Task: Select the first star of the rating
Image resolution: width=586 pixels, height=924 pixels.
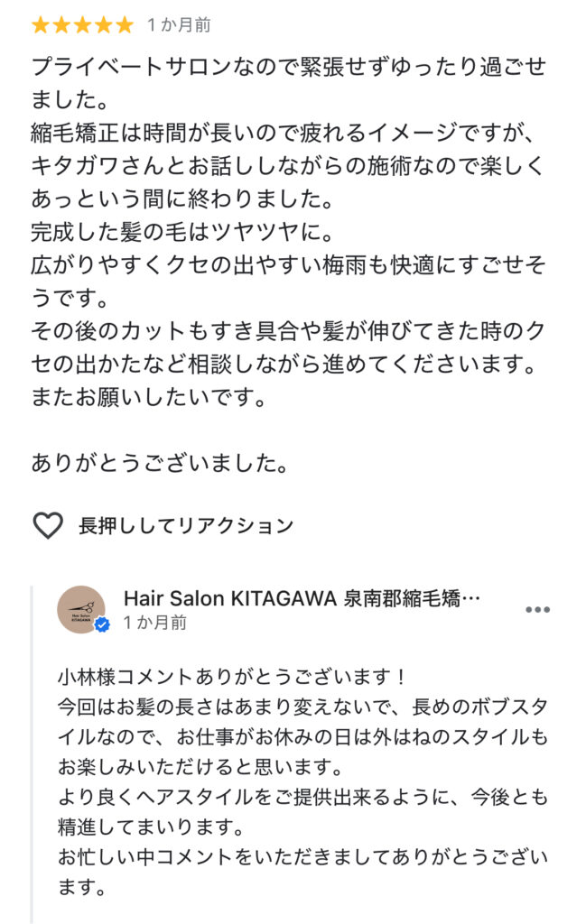Action: coord(40,24)
